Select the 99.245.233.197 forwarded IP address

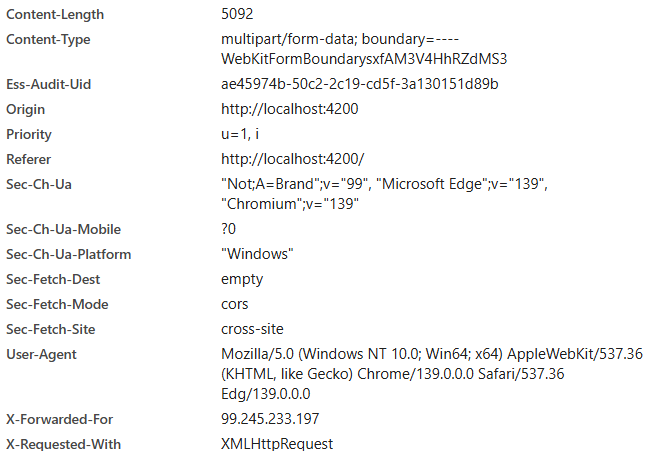[270, 419]
